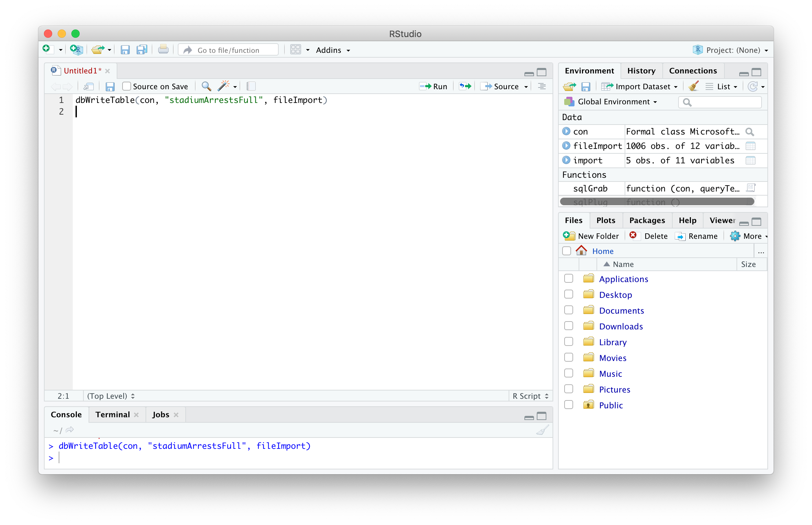
Task: Click the broom icon to clear environment
Action: coord(694,86)
